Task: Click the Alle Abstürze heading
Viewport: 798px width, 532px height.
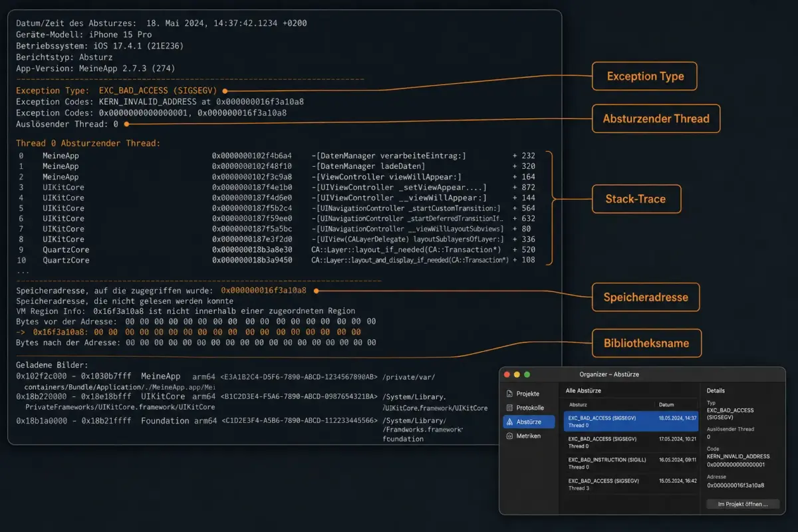Action: tap(583, 390)
